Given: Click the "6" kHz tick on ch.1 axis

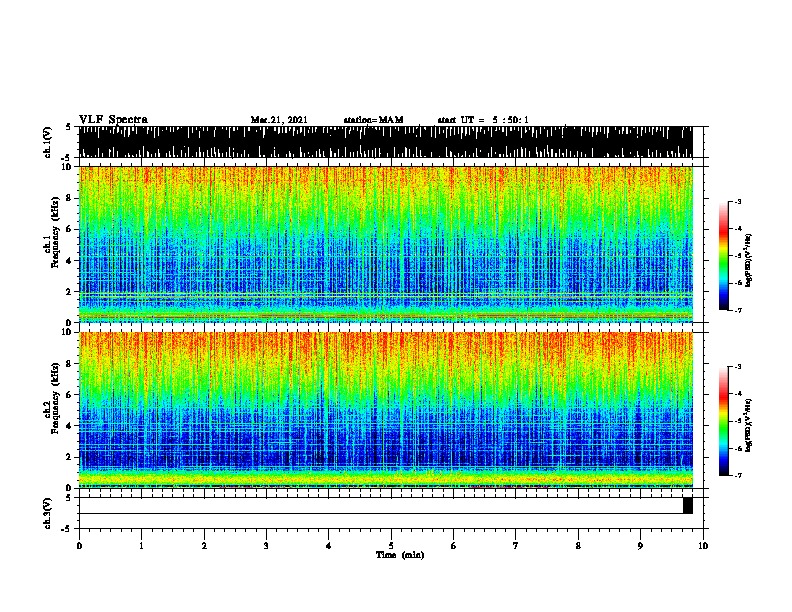Looking at the screenshot, I should 70,229.
